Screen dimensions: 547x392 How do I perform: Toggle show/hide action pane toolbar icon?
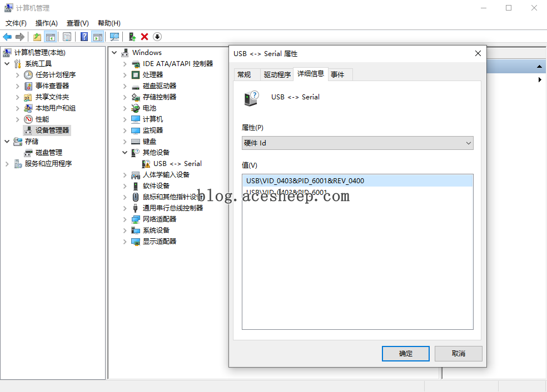[98, 37]
